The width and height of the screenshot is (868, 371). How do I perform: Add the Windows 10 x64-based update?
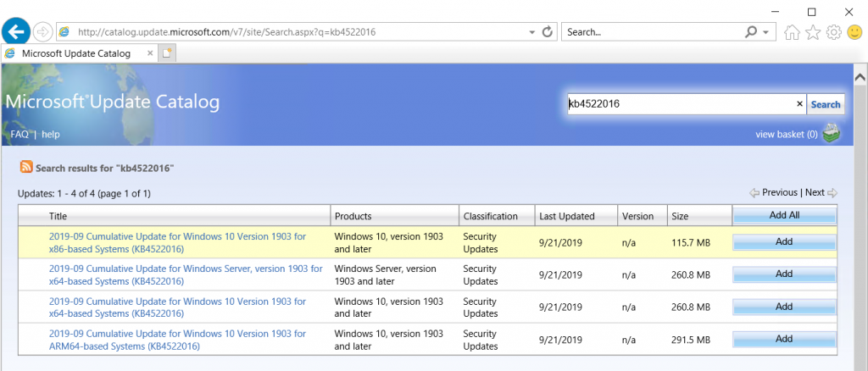pyautogui.click(x=784, y=307)
